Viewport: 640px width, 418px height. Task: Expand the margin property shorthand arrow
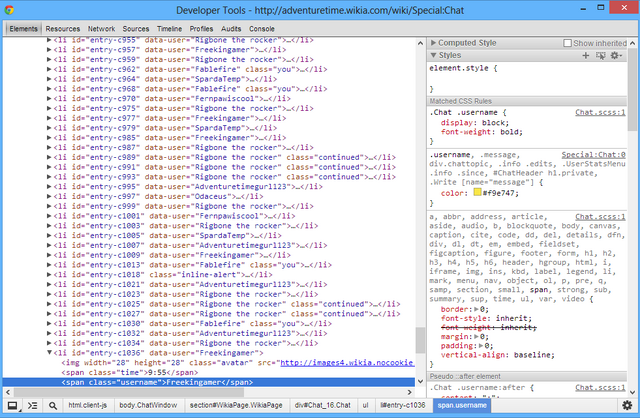[x=476, y=337]
